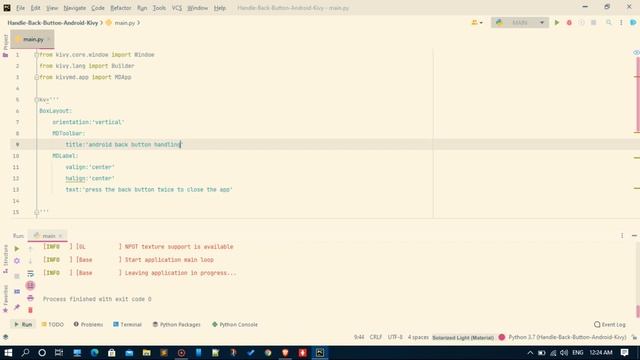Toggle tool window bars icon at bottom left

click(x=5, y=337)
